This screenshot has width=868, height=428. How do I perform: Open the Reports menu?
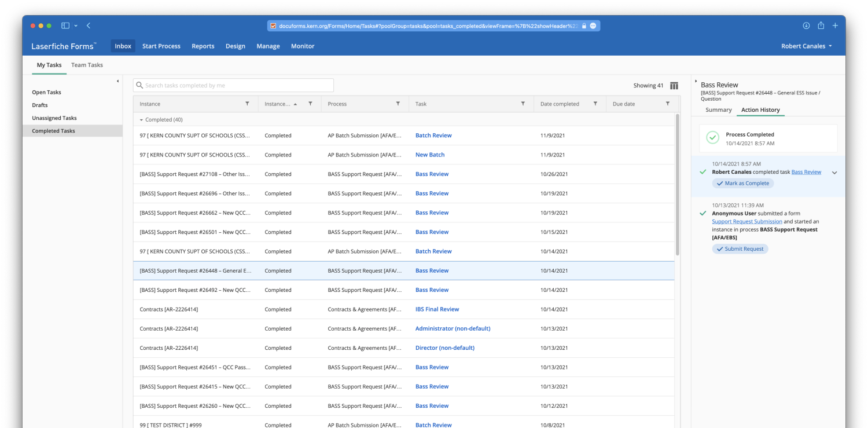point(203,46)
